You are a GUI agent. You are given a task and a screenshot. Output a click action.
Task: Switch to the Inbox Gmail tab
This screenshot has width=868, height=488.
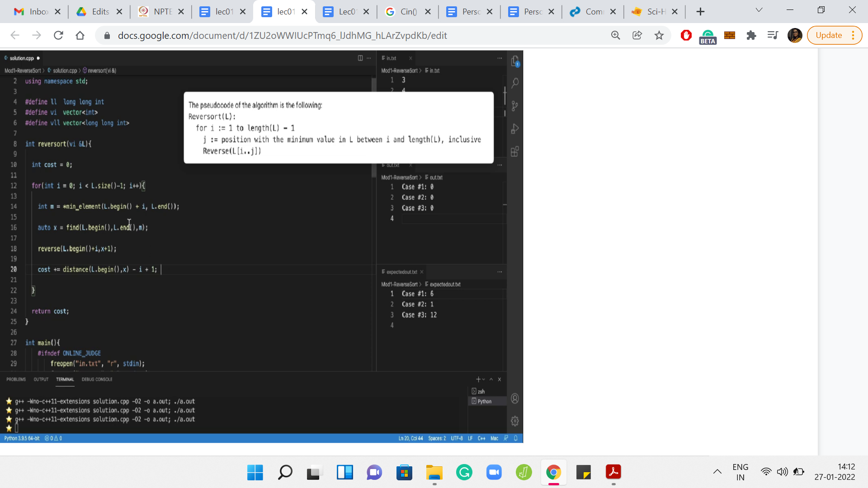(32, 12)
